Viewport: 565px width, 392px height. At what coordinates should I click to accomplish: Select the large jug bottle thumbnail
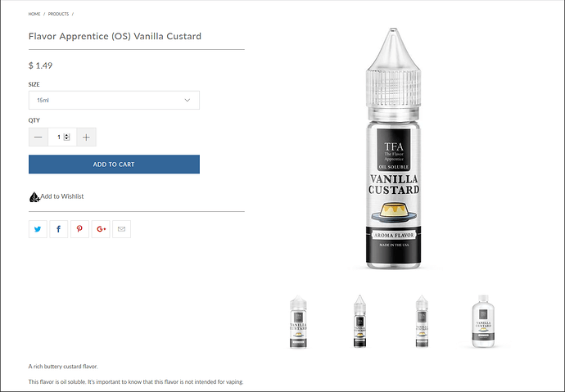[x=483, y=321]
